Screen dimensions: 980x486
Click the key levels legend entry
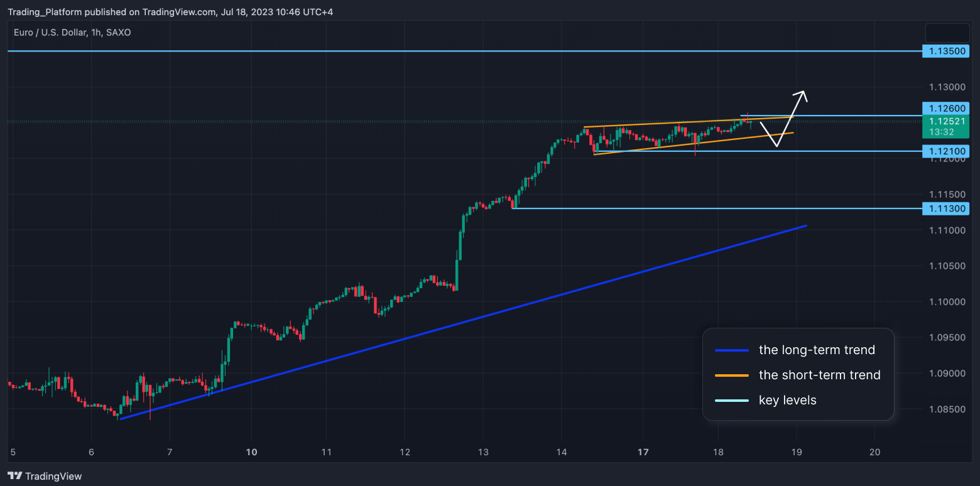click(x=788, y=400)
